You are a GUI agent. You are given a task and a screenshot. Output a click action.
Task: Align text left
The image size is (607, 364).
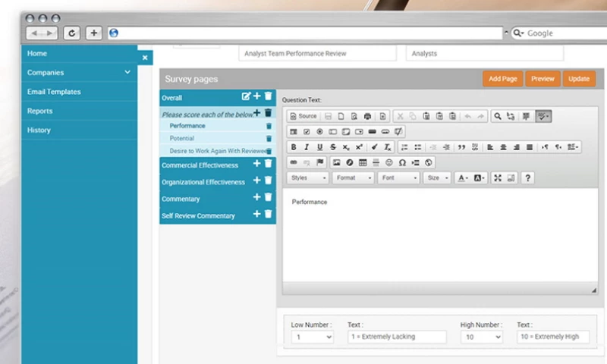coord(490,147)
